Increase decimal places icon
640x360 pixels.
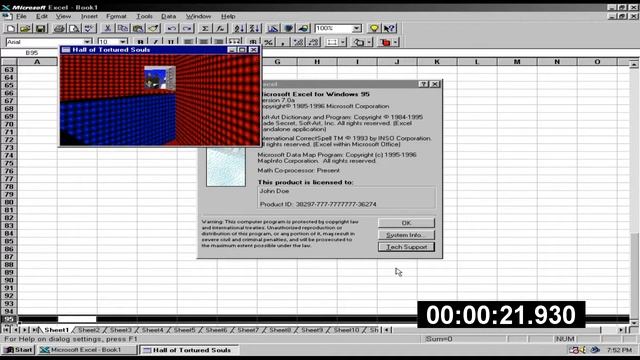[298, 42]
